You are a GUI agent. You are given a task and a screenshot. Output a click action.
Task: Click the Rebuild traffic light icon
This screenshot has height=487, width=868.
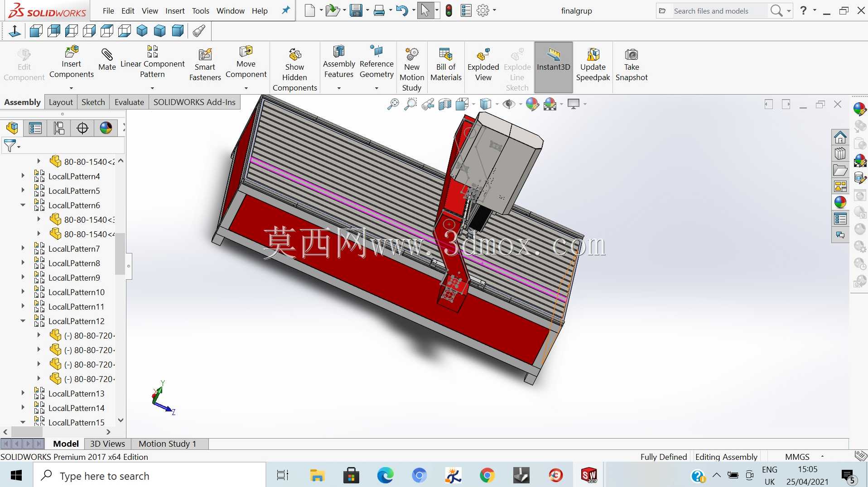(448, 10)
